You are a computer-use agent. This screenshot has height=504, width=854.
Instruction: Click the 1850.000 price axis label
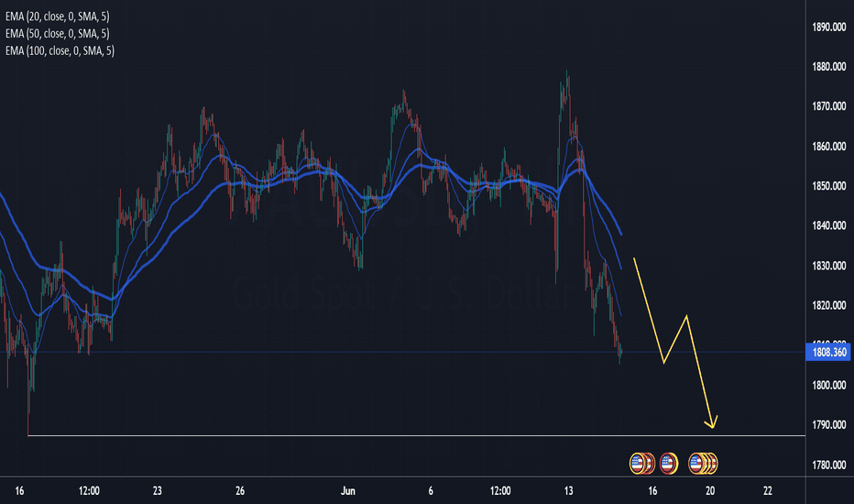(x=829, y=186)
